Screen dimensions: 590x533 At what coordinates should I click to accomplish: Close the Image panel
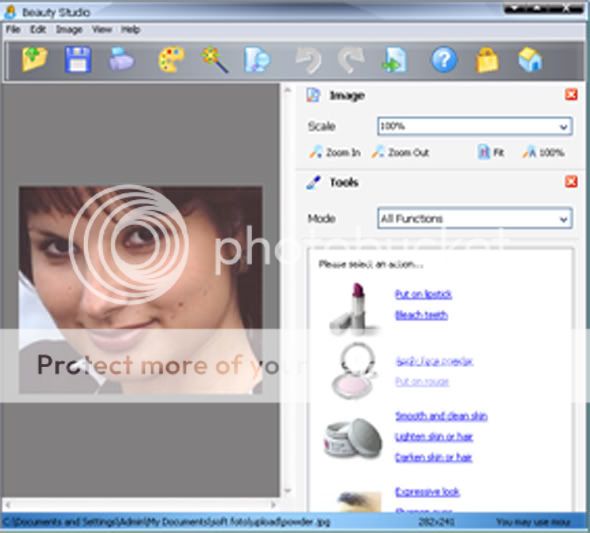[x=571, y=94]
